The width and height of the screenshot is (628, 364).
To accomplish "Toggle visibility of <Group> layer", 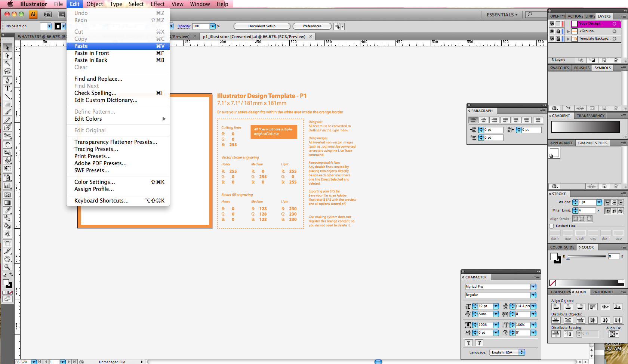I will [x=552, y=31].
